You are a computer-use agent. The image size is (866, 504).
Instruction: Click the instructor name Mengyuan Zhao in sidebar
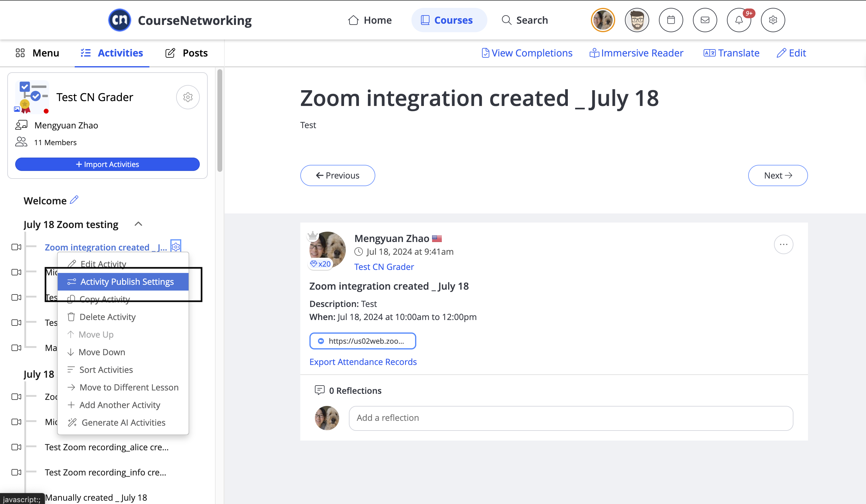coord(66,125)
